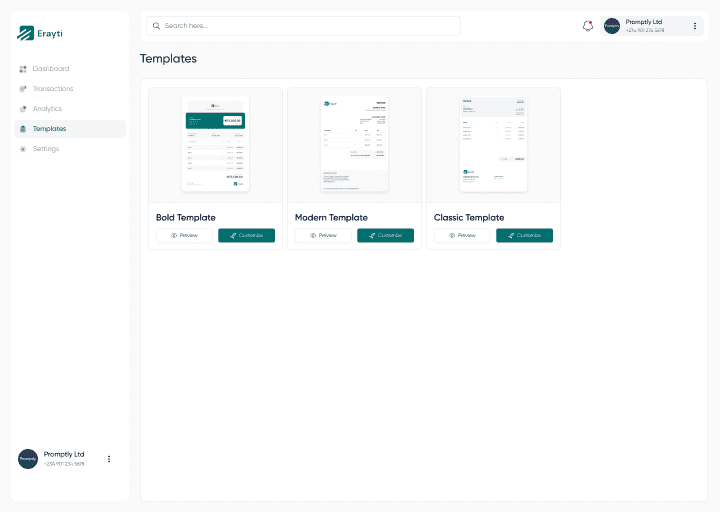Preview the Modern Template

click(323, 236)
